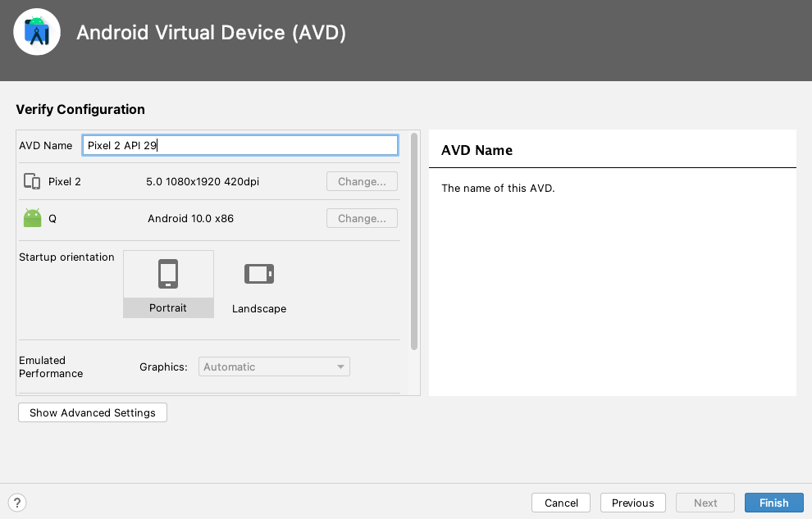Cancel the AVD creation dialog
The width and height of the screenshot is (812, 519).
(x=561, y=503)
